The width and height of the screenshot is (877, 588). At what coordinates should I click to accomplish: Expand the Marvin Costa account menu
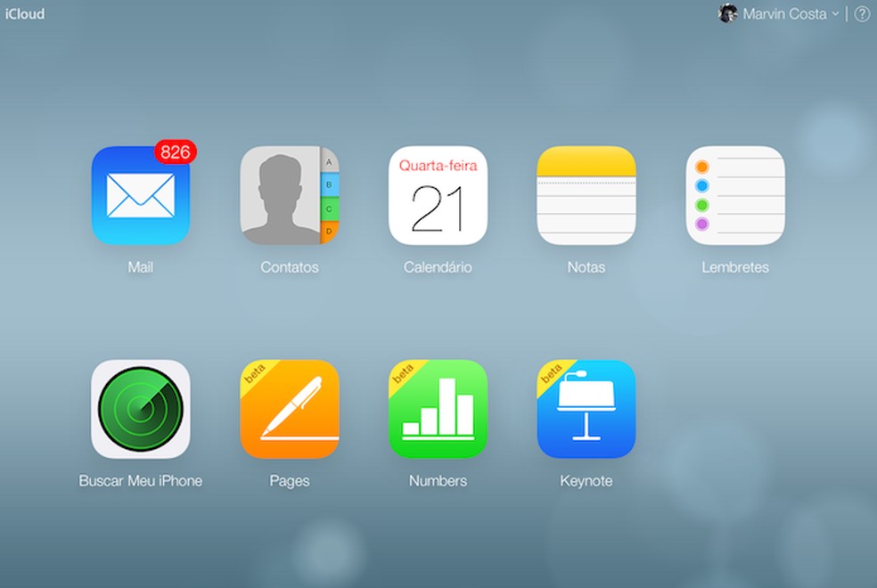pyautogui.click(x=783, y=13)
